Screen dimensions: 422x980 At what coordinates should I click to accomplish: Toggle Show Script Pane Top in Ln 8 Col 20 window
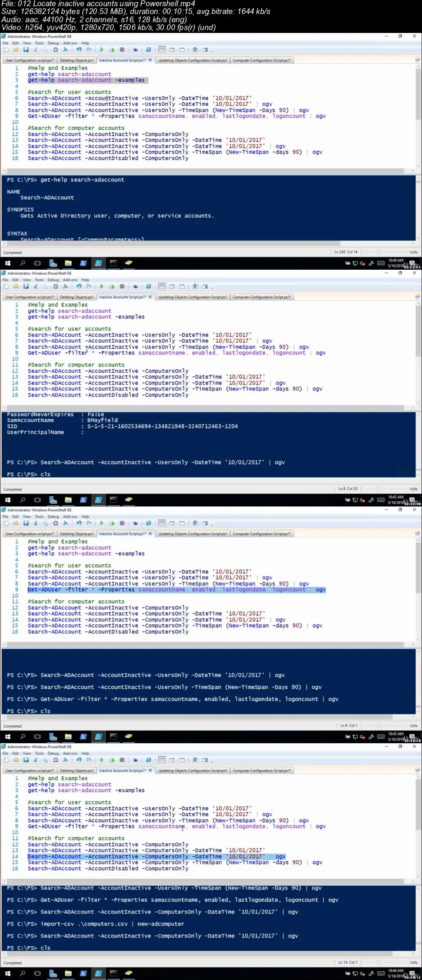point(162,287)
